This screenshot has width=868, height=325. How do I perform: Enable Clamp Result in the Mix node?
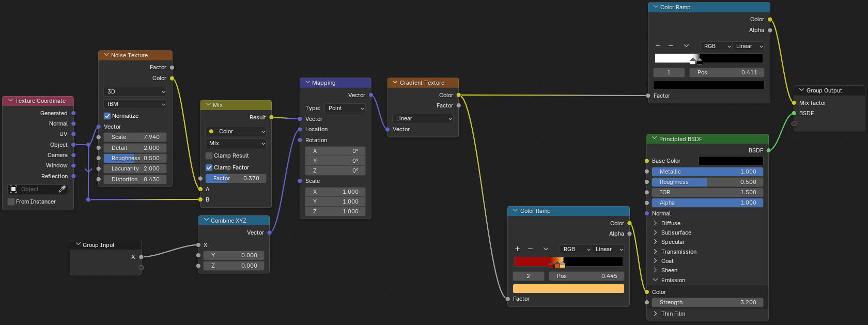[x=209, y=156]
